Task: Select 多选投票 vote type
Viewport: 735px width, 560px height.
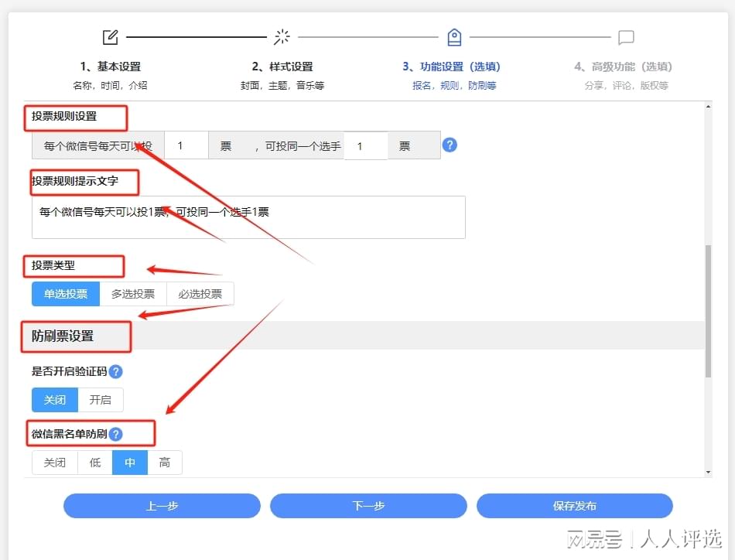Action: point(133,294)
